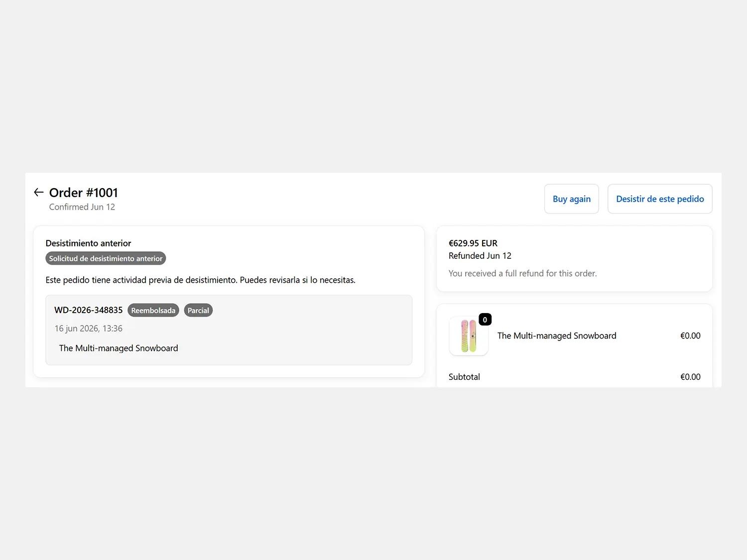This screenshot has height=560, width=747.
Task: Select the Refunded Jun 12 text
Action: [x=480, y=256]
